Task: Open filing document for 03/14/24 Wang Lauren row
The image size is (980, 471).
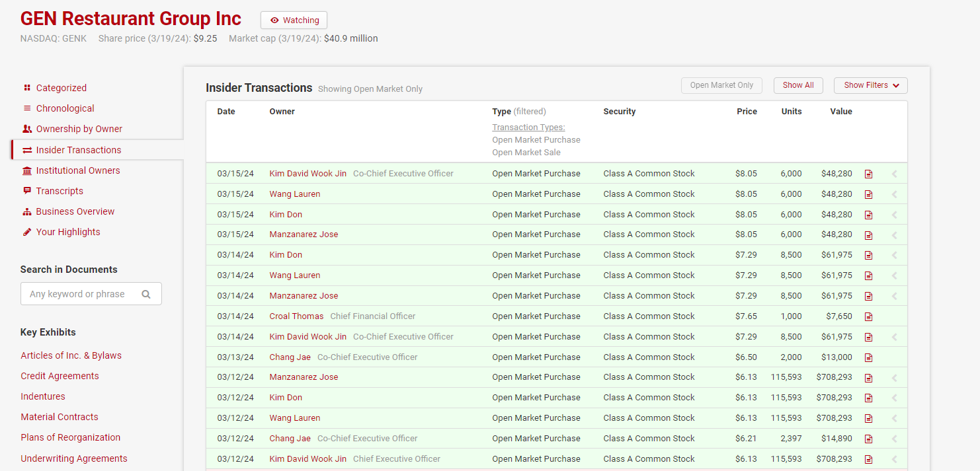Action: point(868,275)
